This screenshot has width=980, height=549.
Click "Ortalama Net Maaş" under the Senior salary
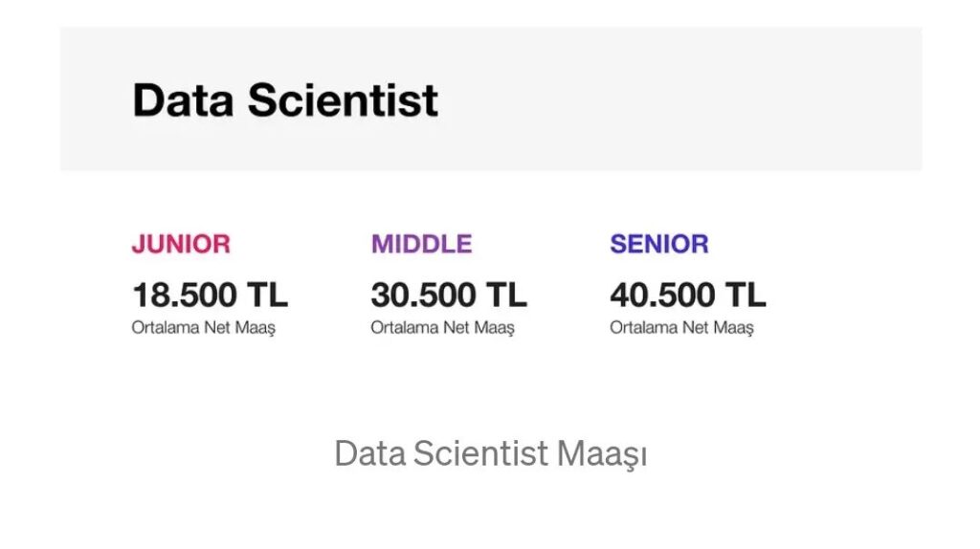(681, 328)
